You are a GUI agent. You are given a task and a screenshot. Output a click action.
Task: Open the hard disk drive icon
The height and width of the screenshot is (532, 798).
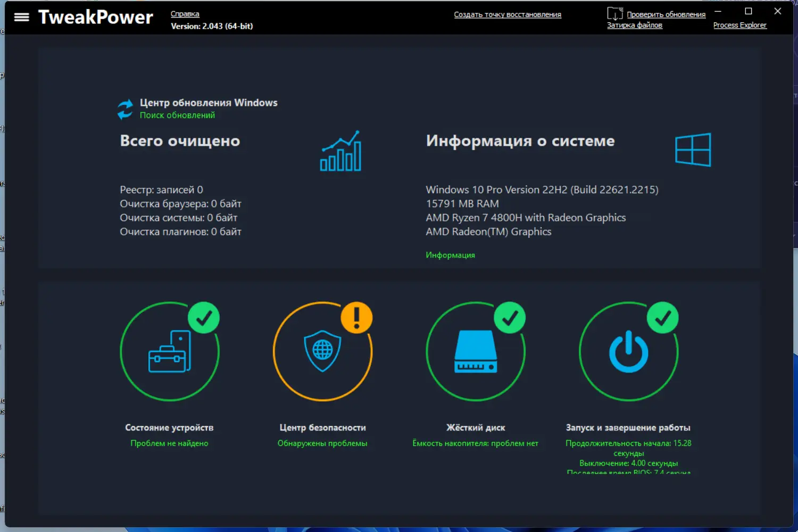point(476,352)
